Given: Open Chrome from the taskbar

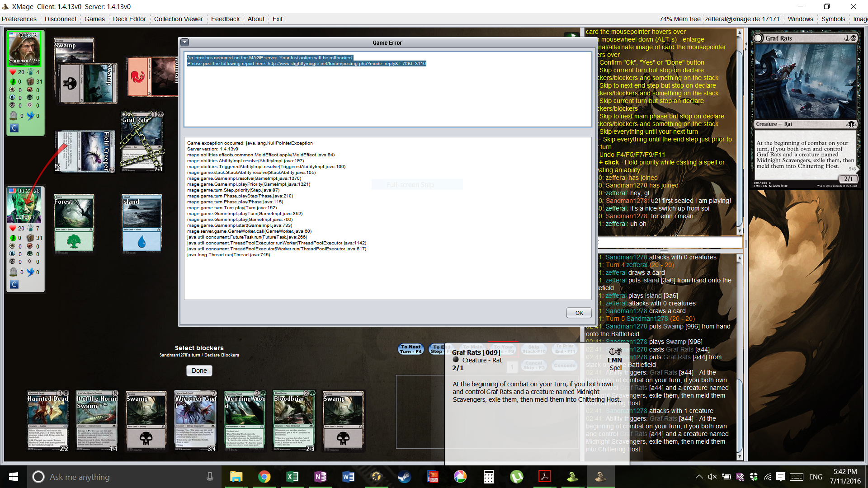Looking at the screenshot, I should click(x=264, y=477).
